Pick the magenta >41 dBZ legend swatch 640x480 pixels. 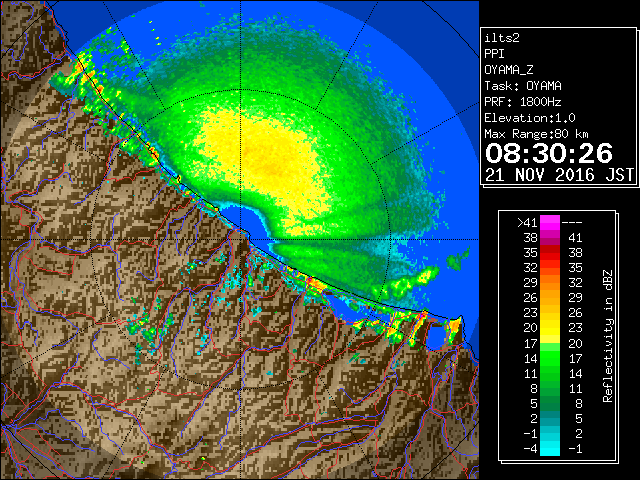point(550,223)
